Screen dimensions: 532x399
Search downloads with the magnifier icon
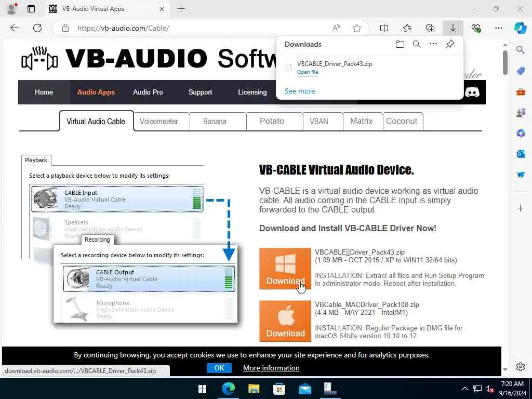coord(417,44)
